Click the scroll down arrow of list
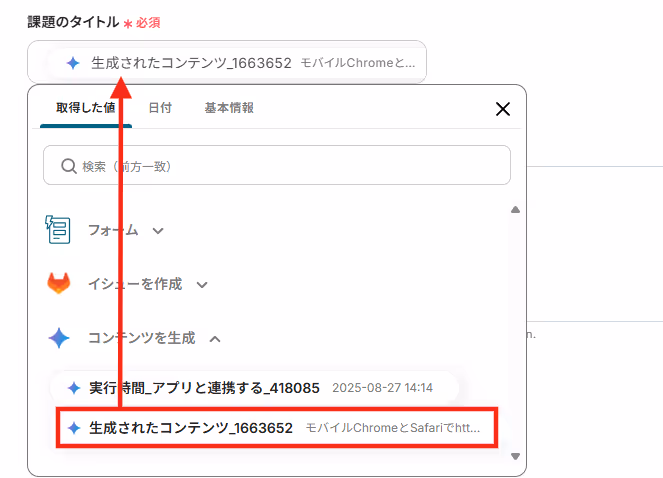Screen dimensions: 663x478 [515, 456]
